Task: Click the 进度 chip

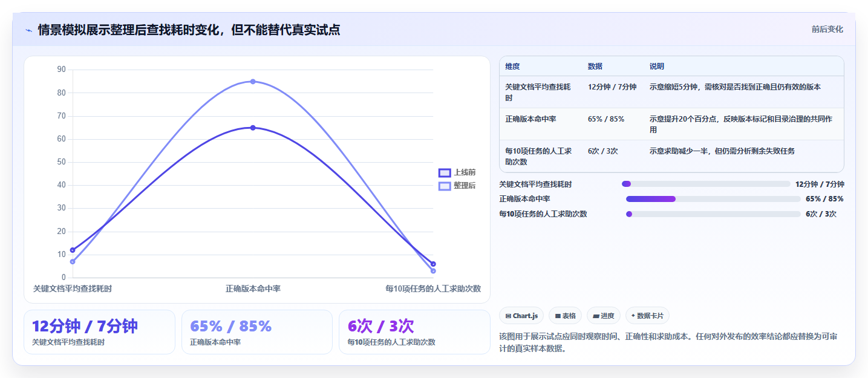Action: 604,316
